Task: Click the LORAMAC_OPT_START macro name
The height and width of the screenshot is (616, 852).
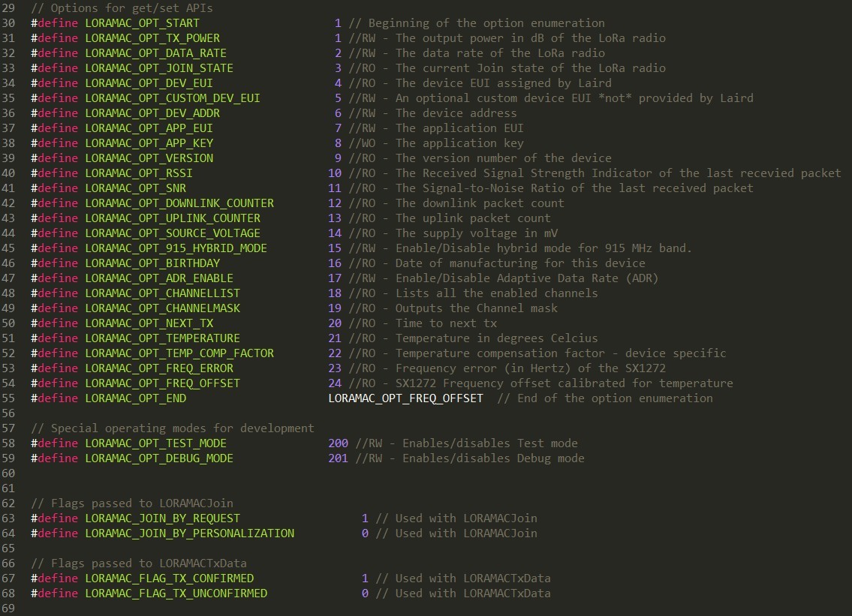Action: [x=142, y=23]
